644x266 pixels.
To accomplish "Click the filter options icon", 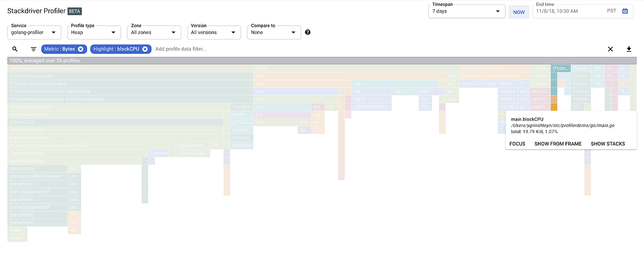I will point(33,49).
